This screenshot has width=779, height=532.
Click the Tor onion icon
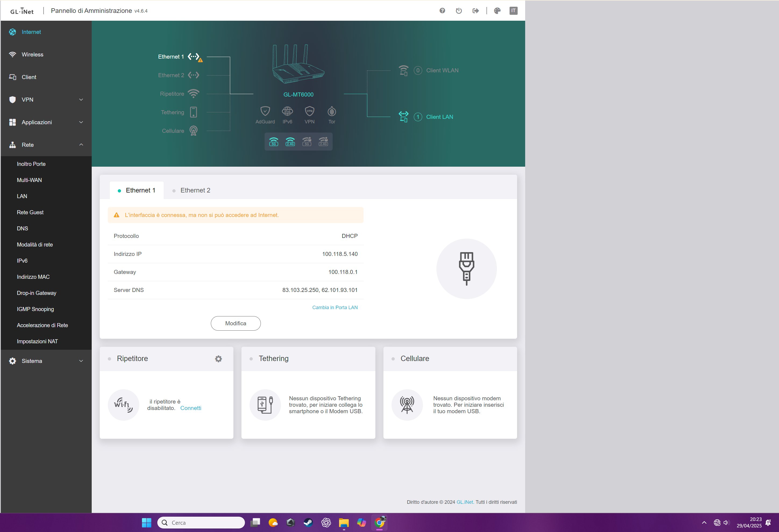coord(332,111)
